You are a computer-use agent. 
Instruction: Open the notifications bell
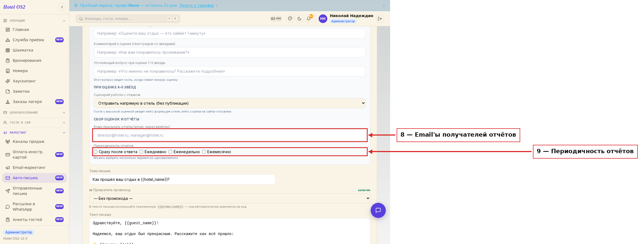tap(309, 19)
